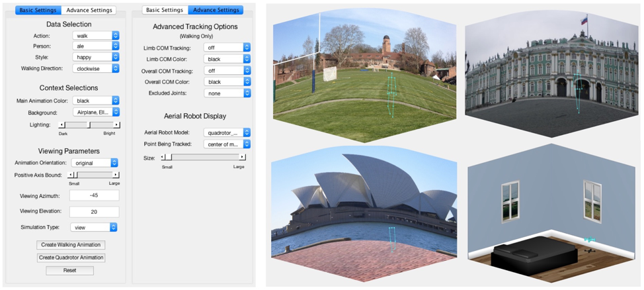Click Lighting slider right arrow toward Bright
Image resolution: width=644 pixels, height=290 pixels.
(117, 124)
